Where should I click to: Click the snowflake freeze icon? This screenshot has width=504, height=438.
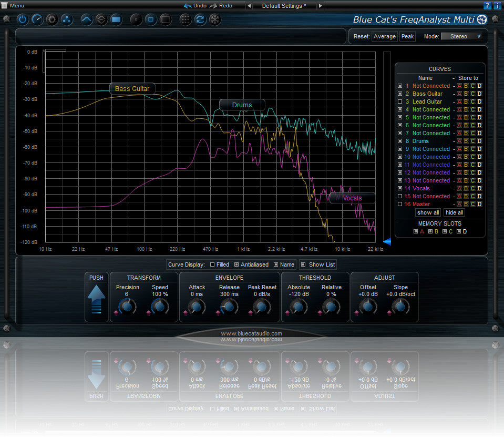click(215, 20)
